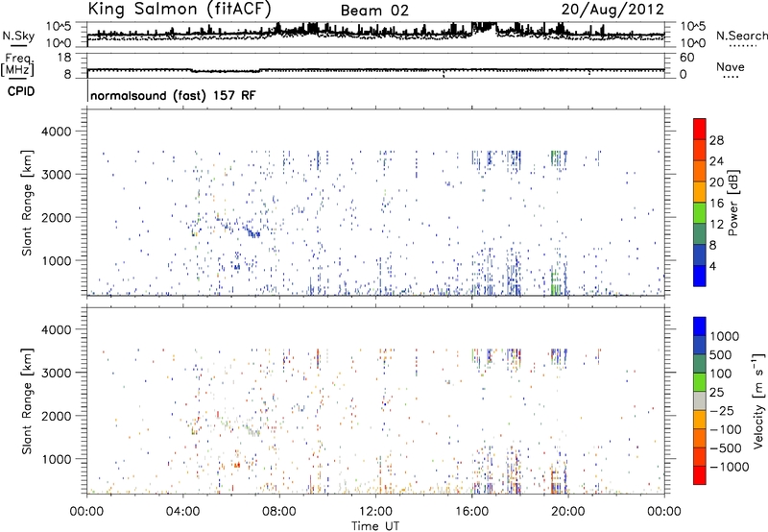This screenshot has width=768, height=532.
Task: Click the "20:00" time tick label
Action: (x=567, y=512)
